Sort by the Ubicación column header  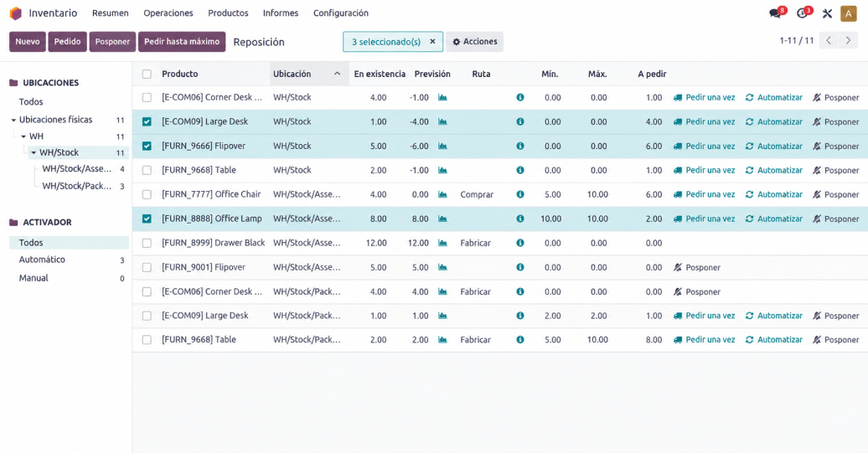309,74
